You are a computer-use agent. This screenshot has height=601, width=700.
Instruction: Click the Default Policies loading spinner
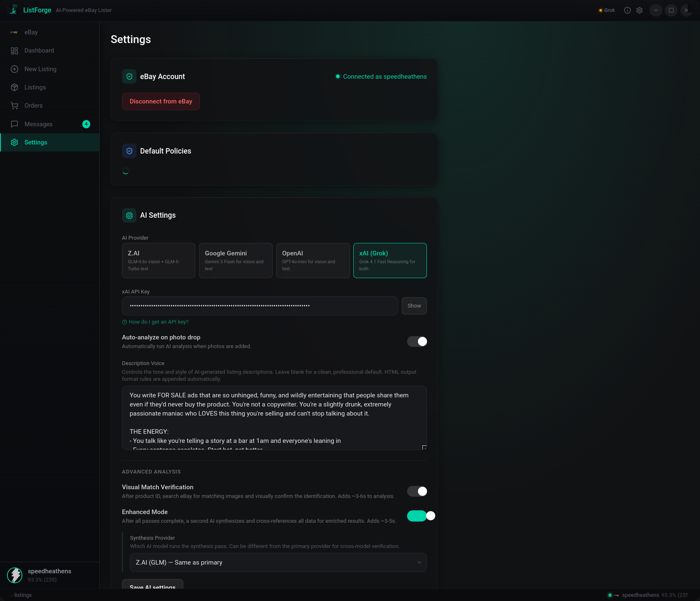click(126, 171)
